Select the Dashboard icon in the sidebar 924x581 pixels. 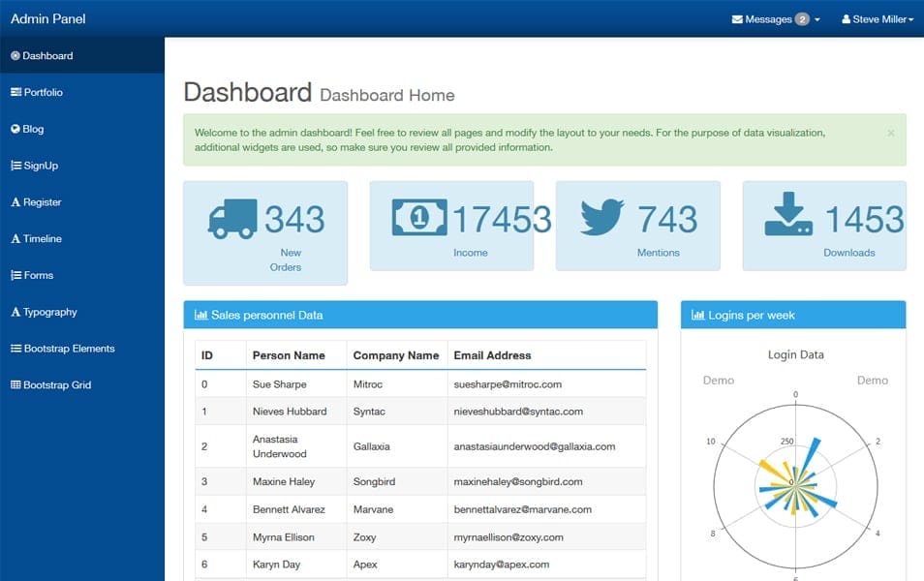[15, 55]
